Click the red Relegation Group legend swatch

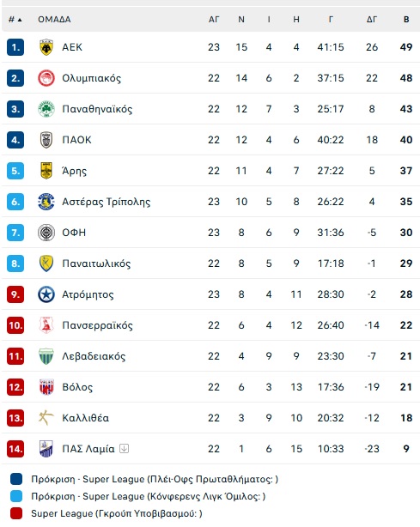point(16,513)
